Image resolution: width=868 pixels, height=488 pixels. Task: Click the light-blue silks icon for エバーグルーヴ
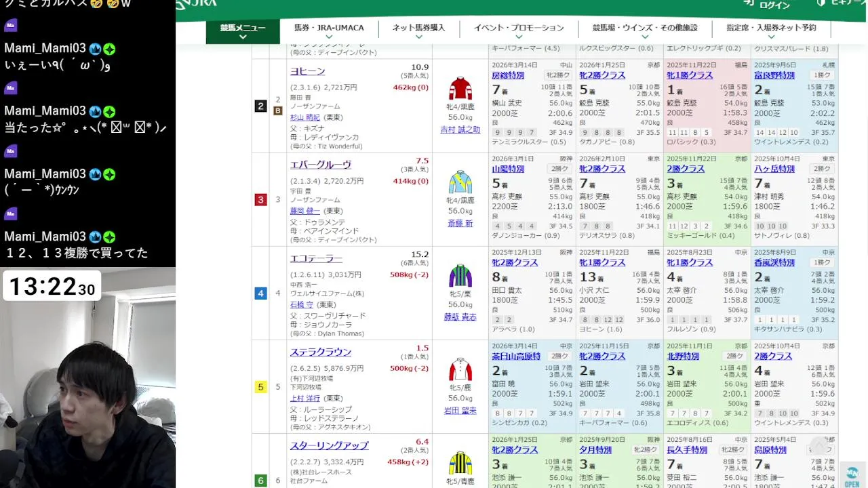[460, 182]
